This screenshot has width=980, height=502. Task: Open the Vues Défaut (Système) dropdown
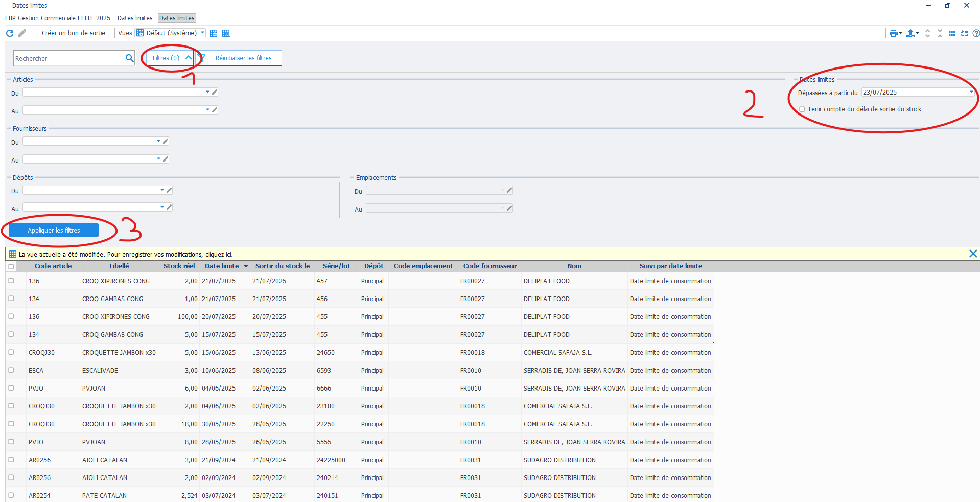[x=203, y=33]
